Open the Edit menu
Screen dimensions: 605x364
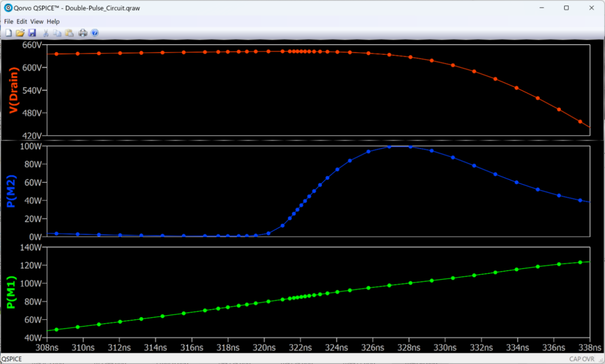22,21
